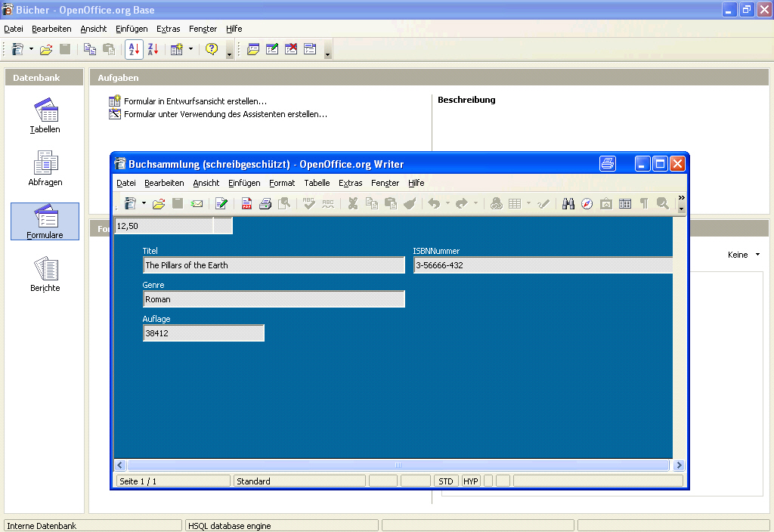Screen dimensions: 774x532
Task: Print file directly from Writer toolbar
Action: tap(265, 203)
